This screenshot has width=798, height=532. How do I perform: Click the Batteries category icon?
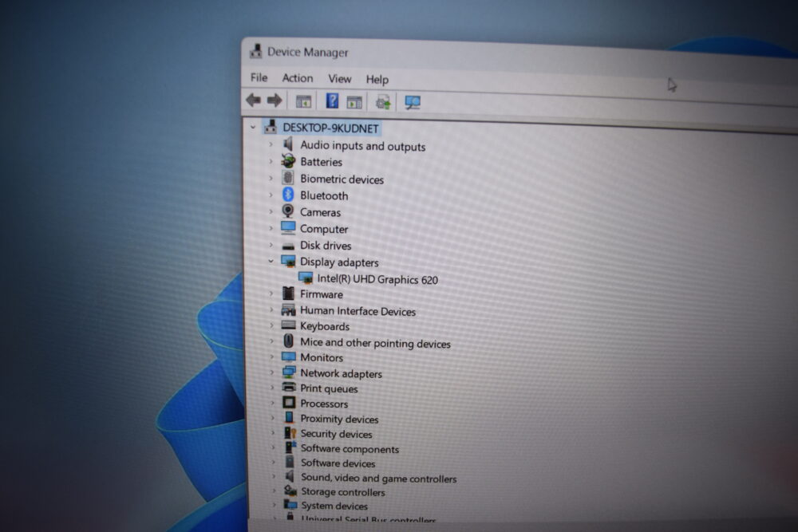coord(288,161)
